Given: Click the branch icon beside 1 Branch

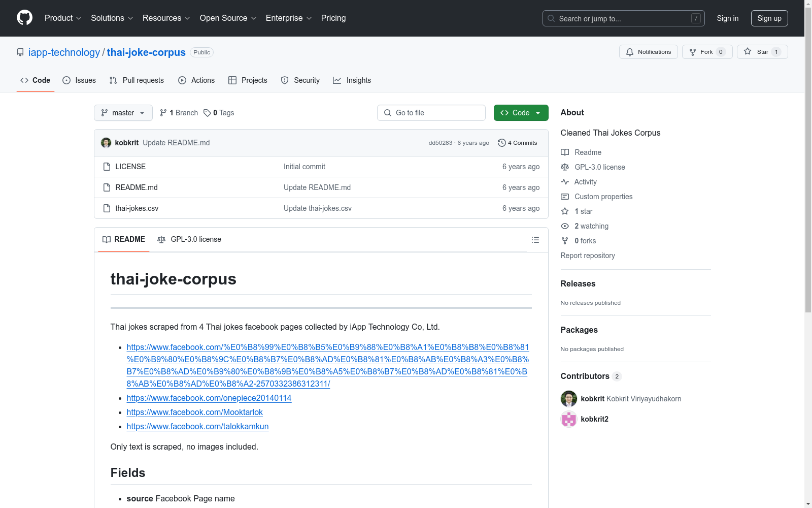Looking at the screenshot, I should pyautogui.click(x=163, y=113).
